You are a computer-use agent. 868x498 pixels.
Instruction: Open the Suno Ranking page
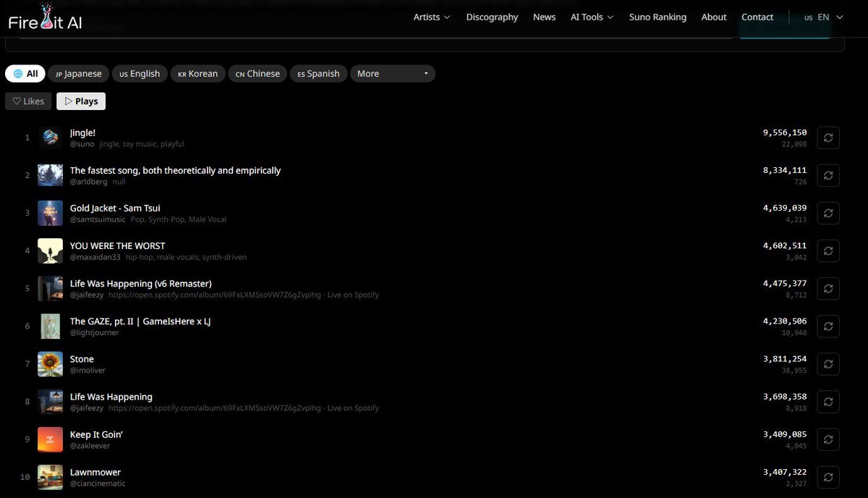[x=658, y=17]
